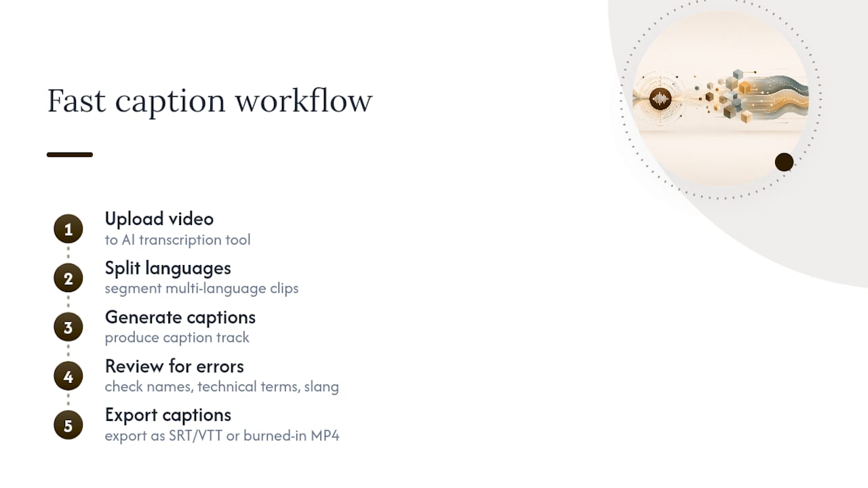Click 'produce caption track' text

tap(177, 338)
